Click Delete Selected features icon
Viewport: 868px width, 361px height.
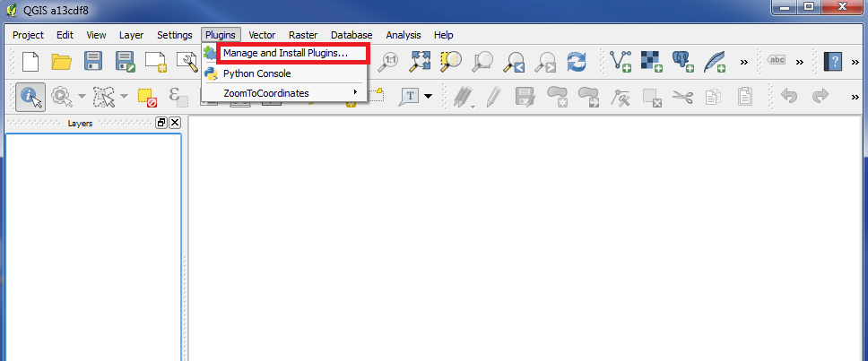pos(652,97)
